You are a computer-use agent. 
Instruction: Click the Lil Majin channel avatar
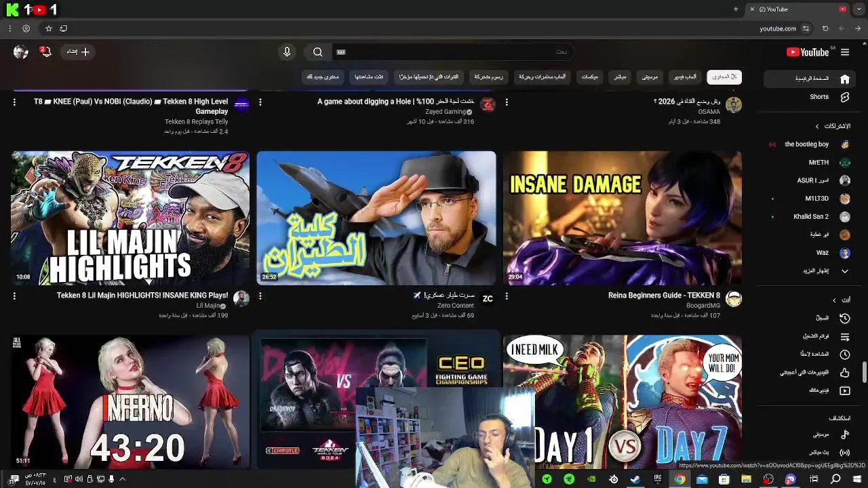(x=241, y=299)
